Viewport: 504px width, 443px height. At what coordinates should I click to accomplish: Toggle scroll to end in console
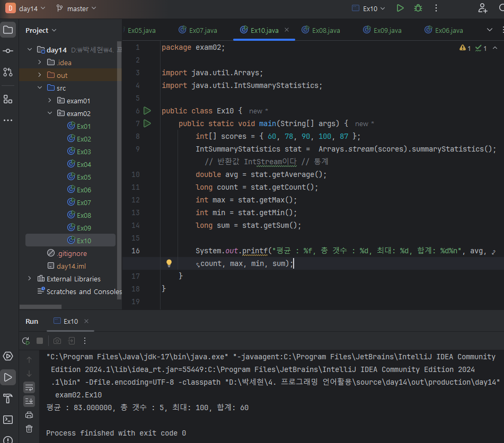pyautogui.click(x=29, y=401)
